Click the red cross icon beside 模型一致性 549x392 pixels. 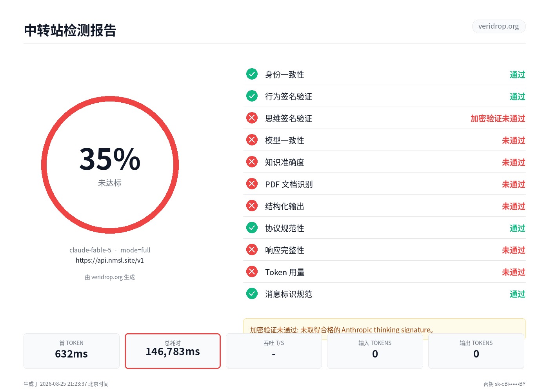252,140
